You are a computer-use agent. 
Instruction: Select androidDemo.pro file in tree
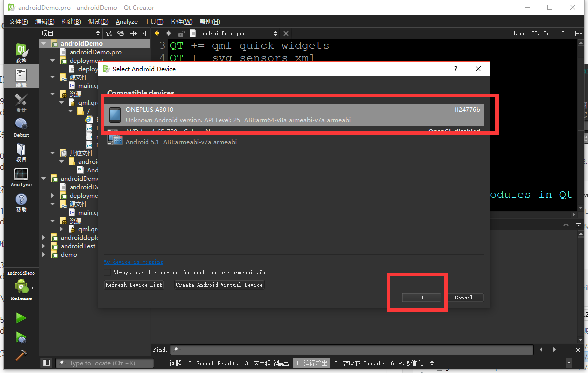(x=95, y=52)
